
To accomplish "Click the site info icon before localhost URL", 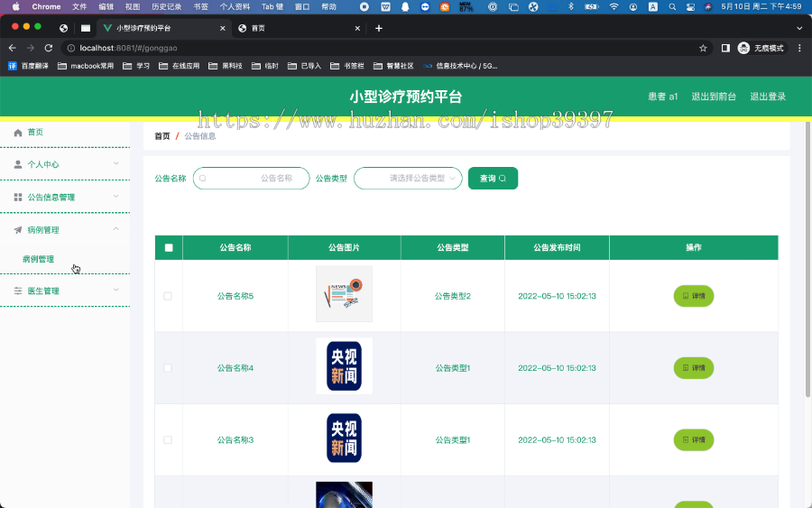I will [x=71, y=48].
